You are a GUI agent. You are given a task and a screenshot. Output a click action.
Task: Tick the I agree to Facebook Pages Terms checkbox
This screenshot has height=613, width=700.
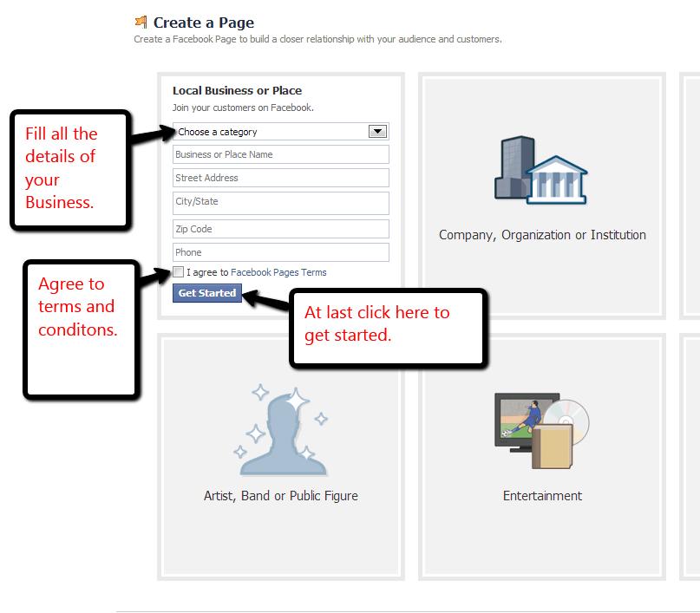pyautogui.click(x=178, y=271)
